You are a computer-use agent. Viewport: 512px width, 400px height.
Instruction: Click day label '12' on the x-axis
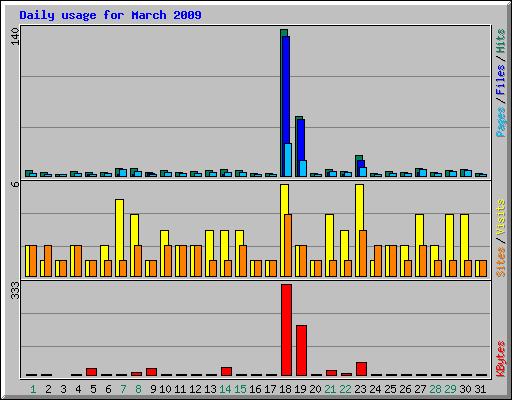(195, 389)
